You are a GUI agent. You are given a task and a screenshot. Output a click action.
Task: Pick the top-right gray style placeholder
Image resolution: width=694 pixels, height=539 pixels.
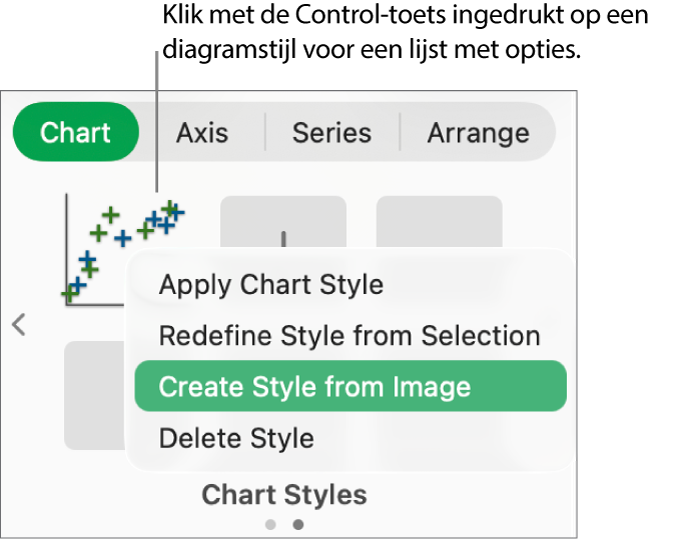point(439,222)
